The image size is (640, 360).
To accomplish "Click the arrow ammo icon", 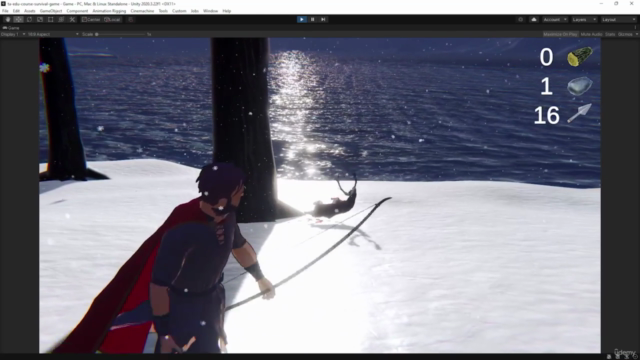I will (x=580, y=113).
